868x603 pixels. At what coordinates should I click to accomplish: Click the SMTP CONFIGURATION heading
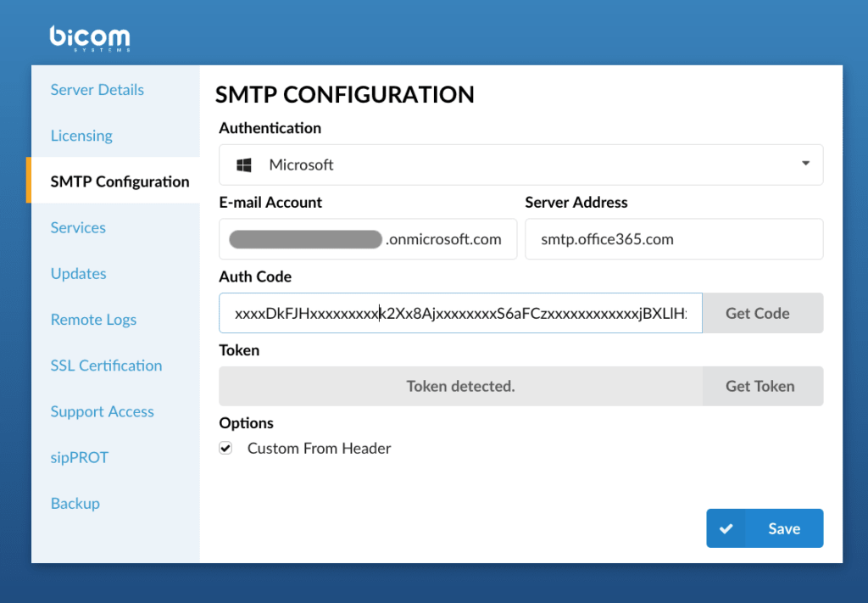(345, 94)
